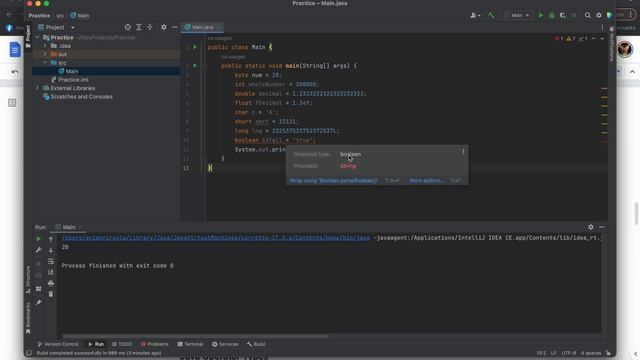Image resolution: width=640 pixels, height=360 pixels.
Task: Hide the Project panel with dash icon
Action: pos(174,27)
